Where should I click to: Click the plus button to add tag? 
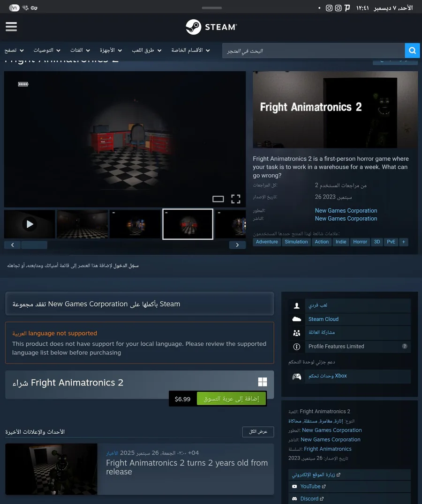click(403, 242)
